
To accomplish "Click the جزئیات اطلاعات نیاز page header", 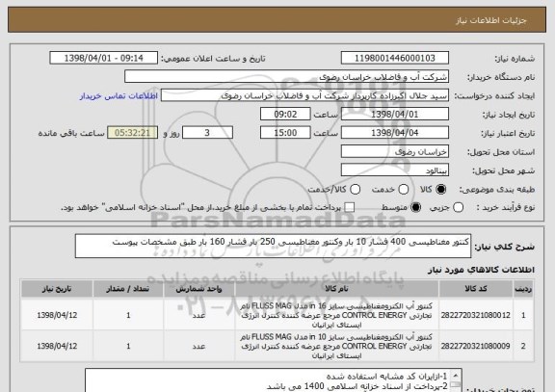I will pyautogui.click(x=491, y=20).
